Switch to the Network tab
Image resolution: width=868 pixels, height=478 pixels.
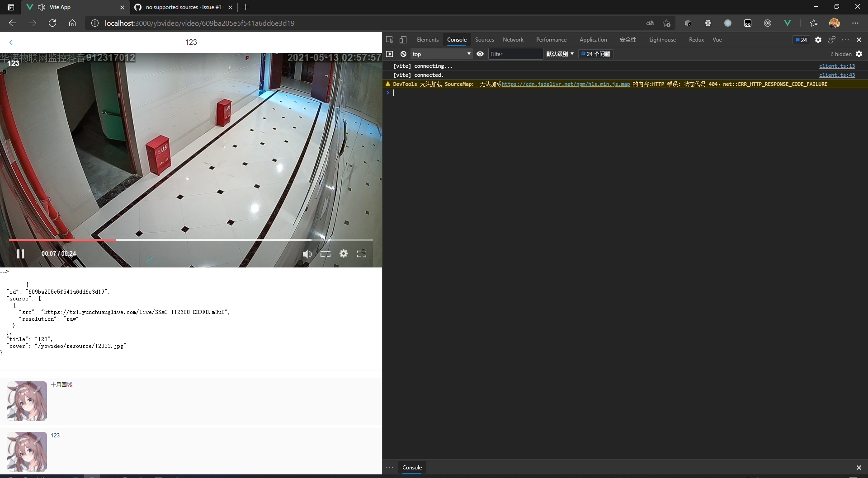pos(513,40)
